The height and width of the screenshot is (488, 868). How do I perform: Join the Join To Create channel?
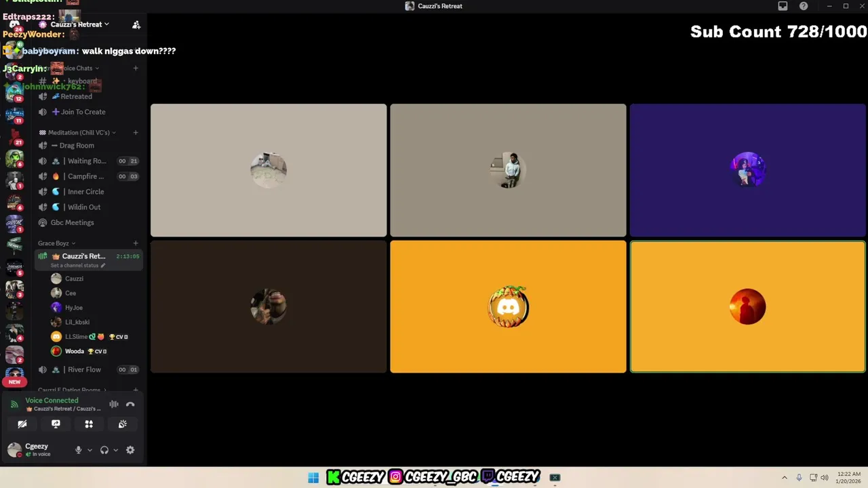(88, 112)
